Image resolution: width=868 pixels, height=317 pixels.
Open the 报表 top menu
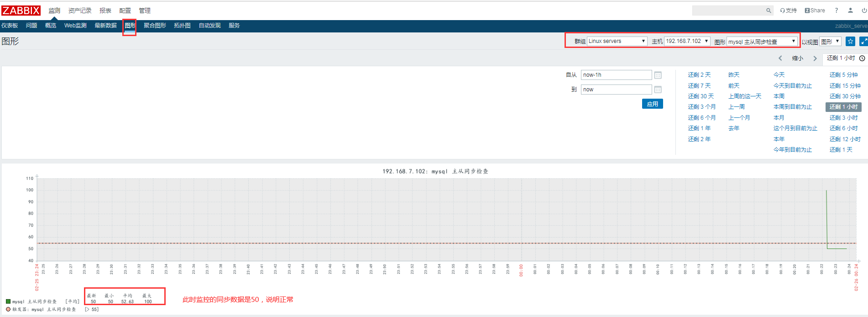click(x=105, y=11)
